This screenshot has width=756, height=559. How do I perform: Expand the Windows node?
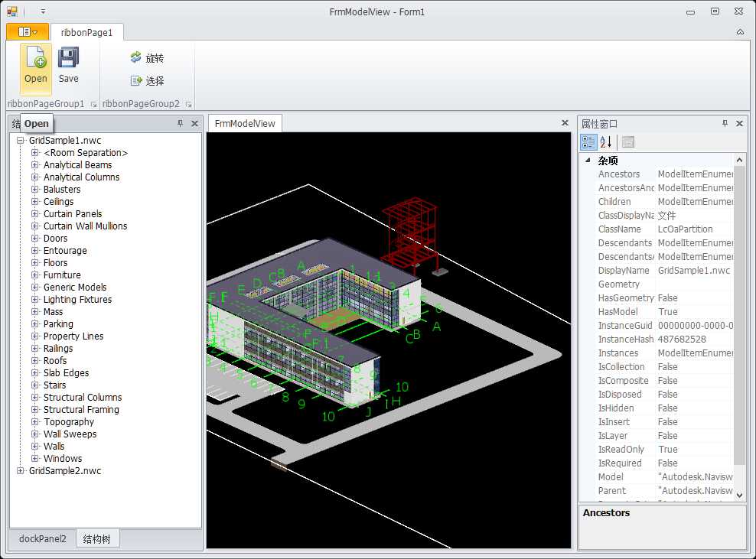[34, 458]
